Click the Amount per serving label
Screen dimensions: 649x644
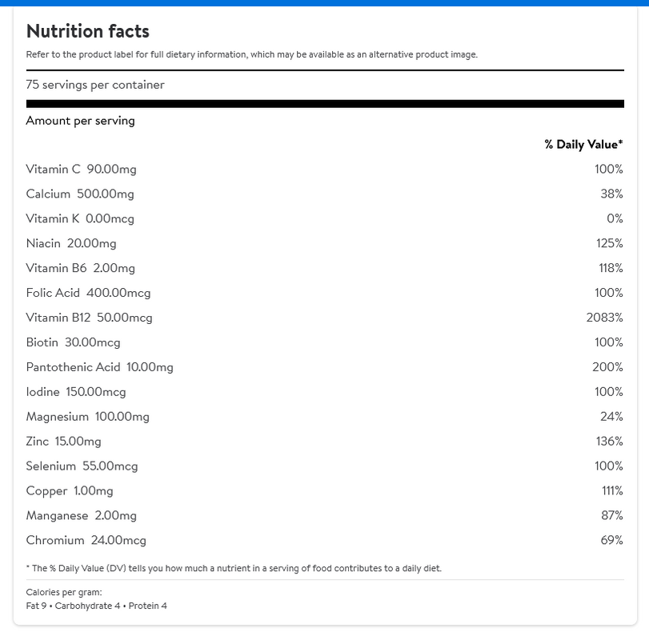80,121
